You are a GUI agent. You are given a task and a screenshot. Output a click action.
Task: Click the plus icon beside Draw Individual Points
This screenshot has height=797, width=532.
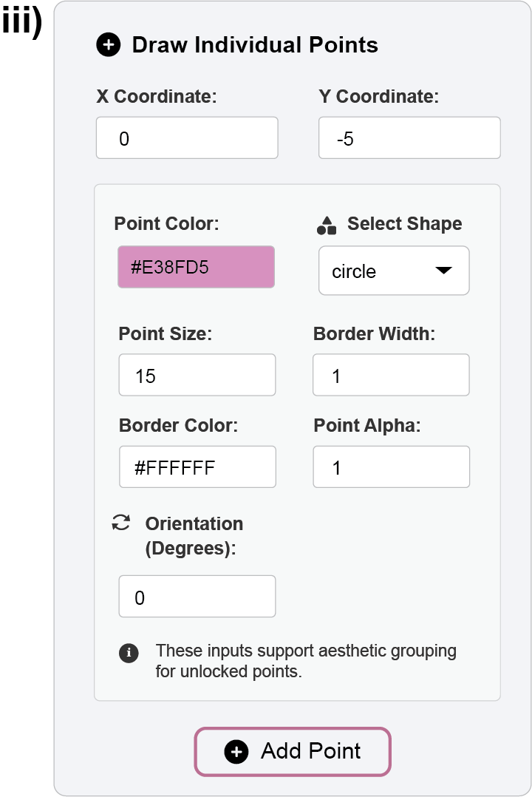pos(108,45)
